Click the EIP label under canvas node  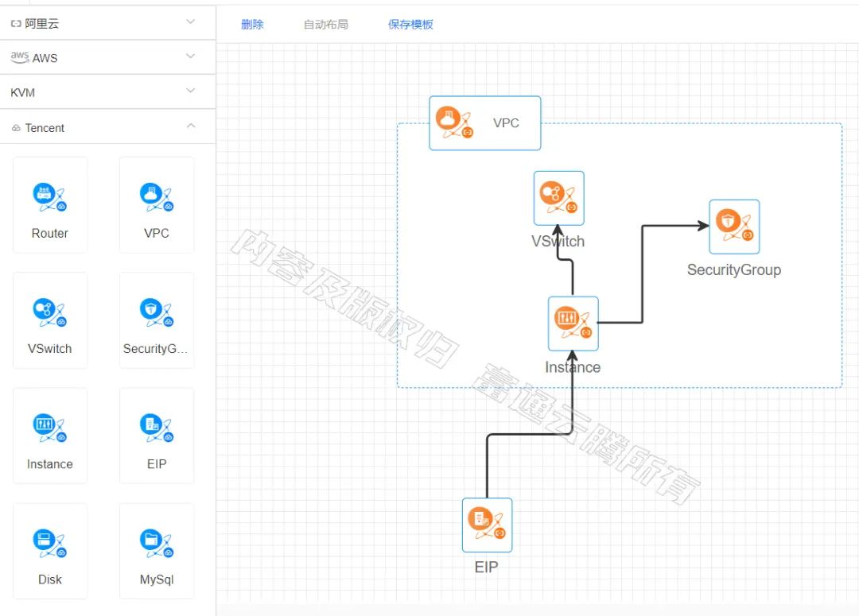[487, 567]
